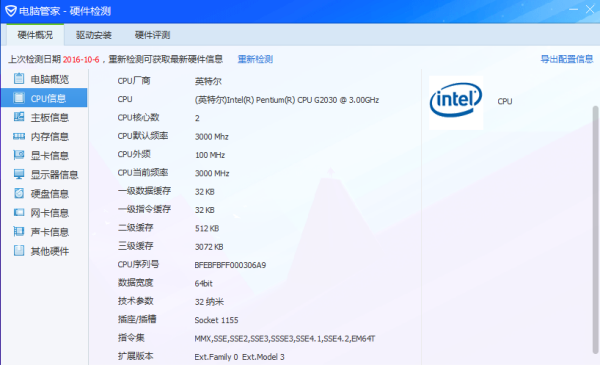This screenshot has width=600, height=365.
Task: Open the 声卡信息 sound card icon
Action: 19,231
